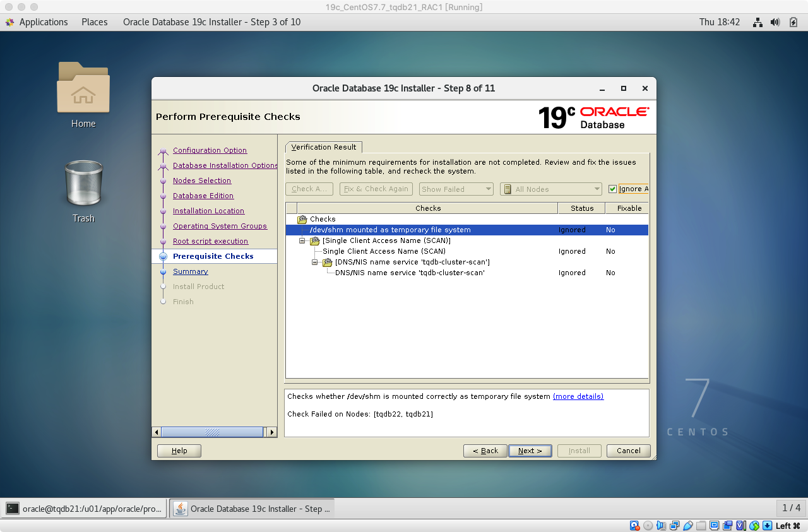
Task: Click the battery indicator in top panel
Action: (793, 22)
